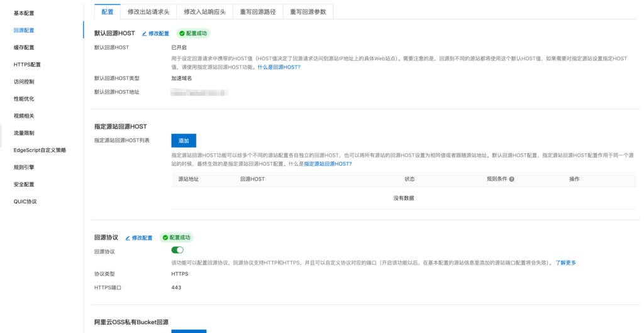Navigate to 缓存配置 in left menu

point(24,47)
